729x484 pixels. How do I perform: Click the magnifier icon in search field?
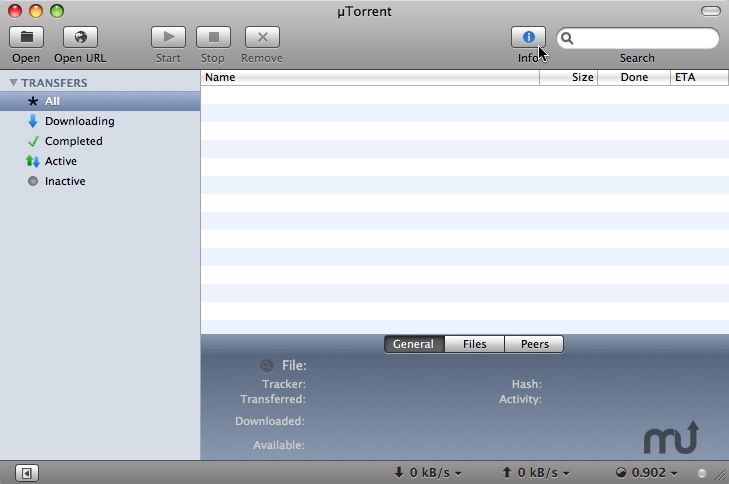click(567, 38)
